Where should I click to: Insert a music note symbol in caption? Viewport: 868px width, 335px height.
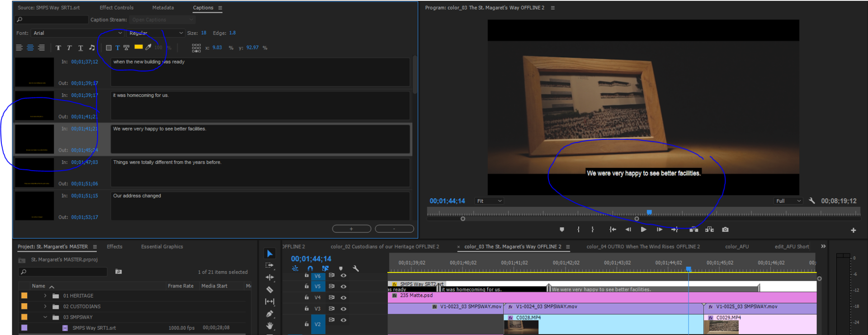[92, 48]
